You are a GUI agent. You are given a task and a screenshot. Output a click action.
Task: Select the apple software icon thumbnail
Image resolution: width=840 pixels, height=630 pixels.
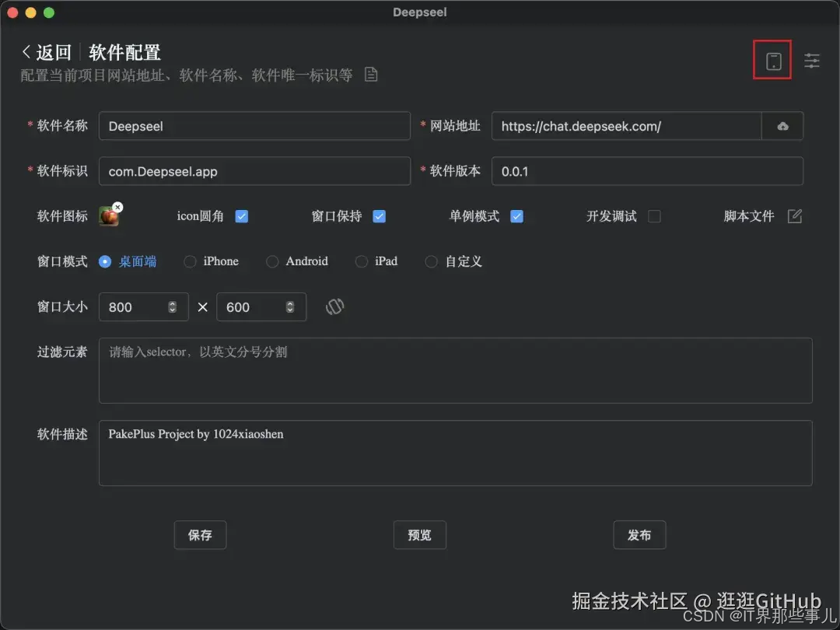tap(109, 216)
